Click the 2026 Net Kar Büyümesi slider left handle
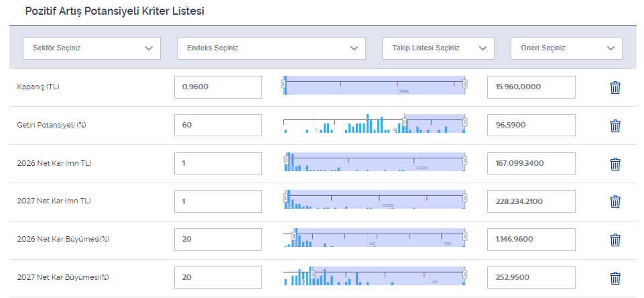Viewport: 644px width, 298px height. click(294, 236)
